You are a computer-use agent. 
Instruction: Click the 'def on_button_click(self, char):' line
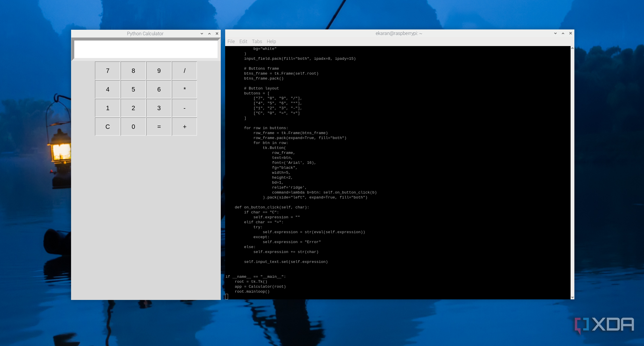click(x=272, y=207)
